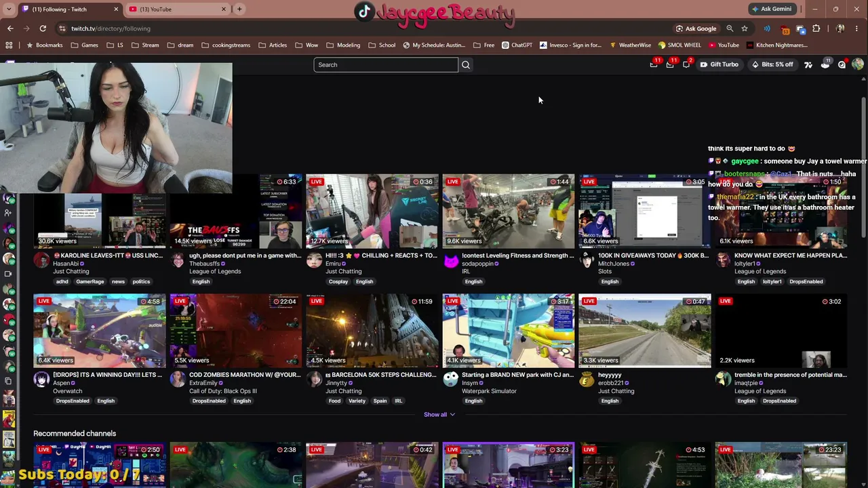Image resolution: width=868 pixels, height=488 pixels.
Task: Open the Jinnytty channel name link
Action: [336, 383]
